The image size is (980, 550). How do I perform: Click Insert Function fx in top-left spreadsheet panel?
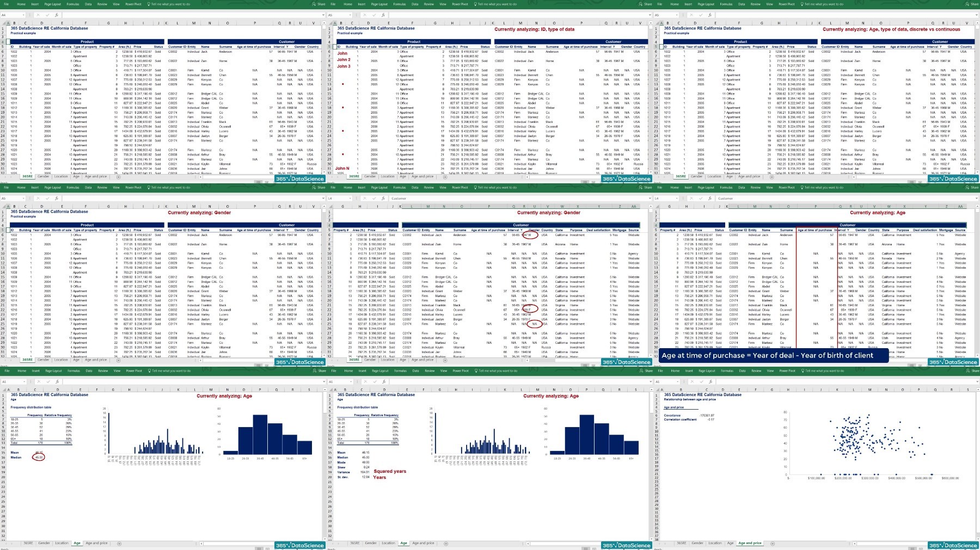point(57,15)
